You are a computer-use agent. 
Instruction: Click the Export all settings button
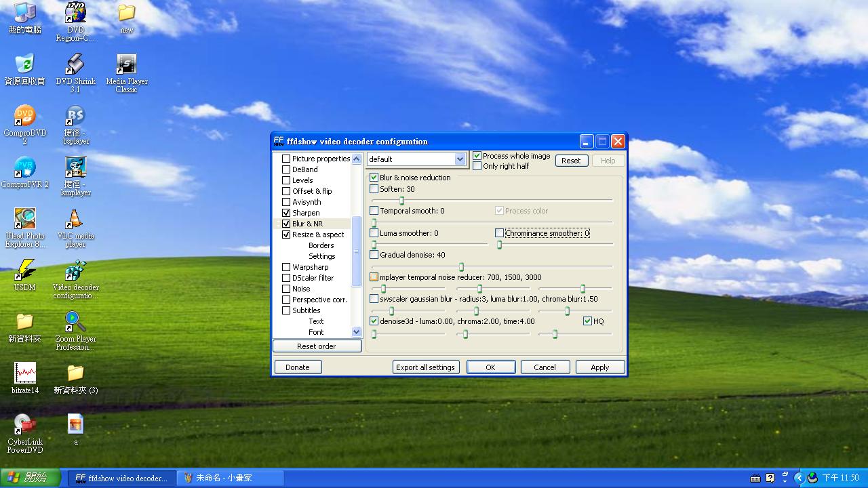pos(426,367)
